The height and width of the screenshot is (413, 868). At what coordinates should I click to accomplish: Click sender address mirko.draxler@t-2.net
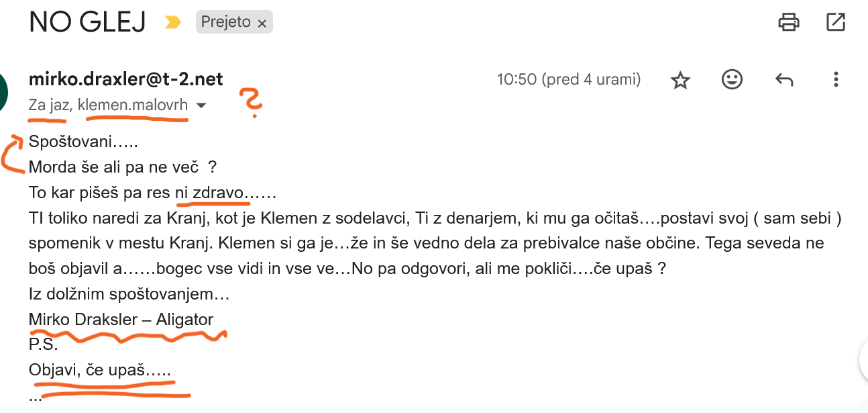[126, 79]
